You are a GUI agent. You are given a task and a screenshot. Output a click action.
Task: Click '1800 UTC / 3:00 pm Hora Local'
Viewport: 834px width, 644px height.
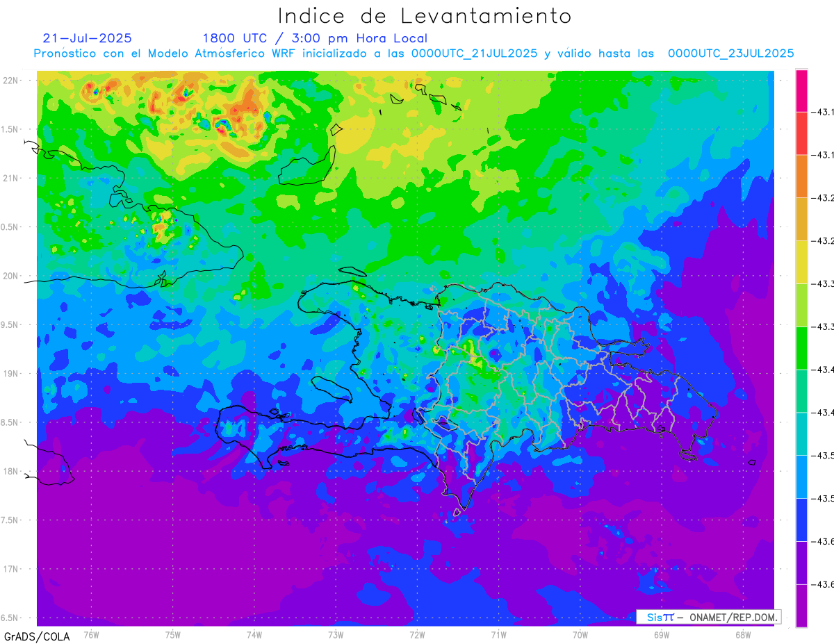coord(315,38)
